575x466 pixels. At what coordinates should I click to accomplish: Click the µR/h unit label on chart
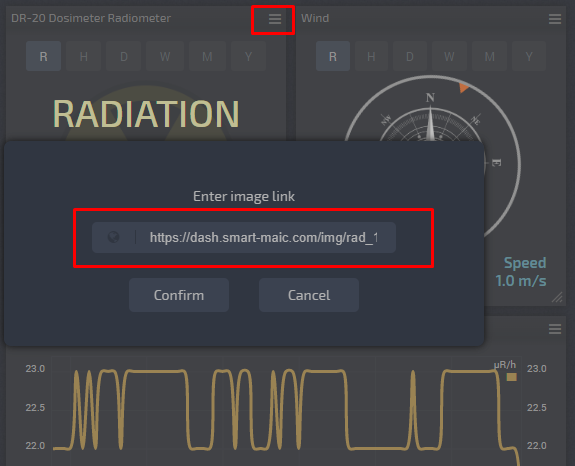click(505, 365)
